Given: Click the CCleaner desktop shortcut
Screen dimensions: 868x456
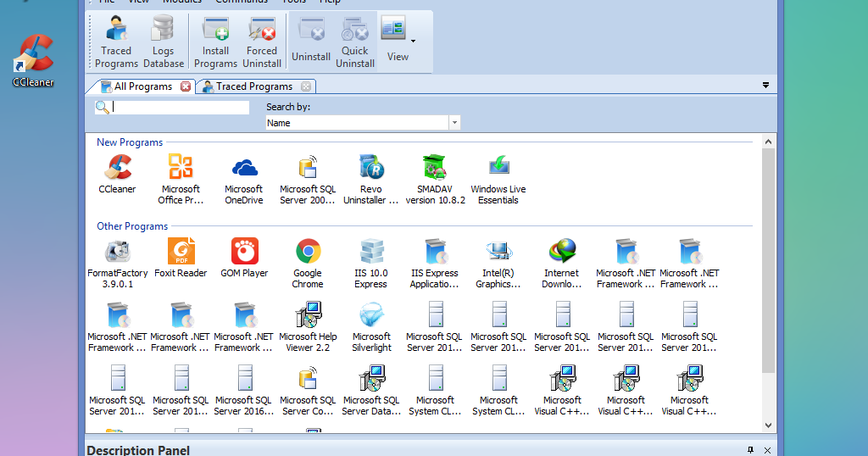Looking at the screenshot, I should (x=33, y=61).
